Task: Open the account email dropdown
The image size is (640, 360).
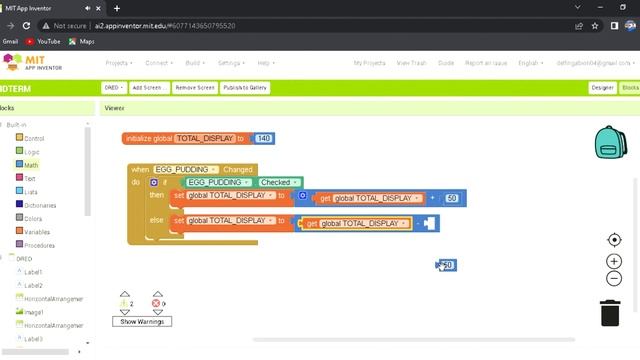Action: pos(596,63)
